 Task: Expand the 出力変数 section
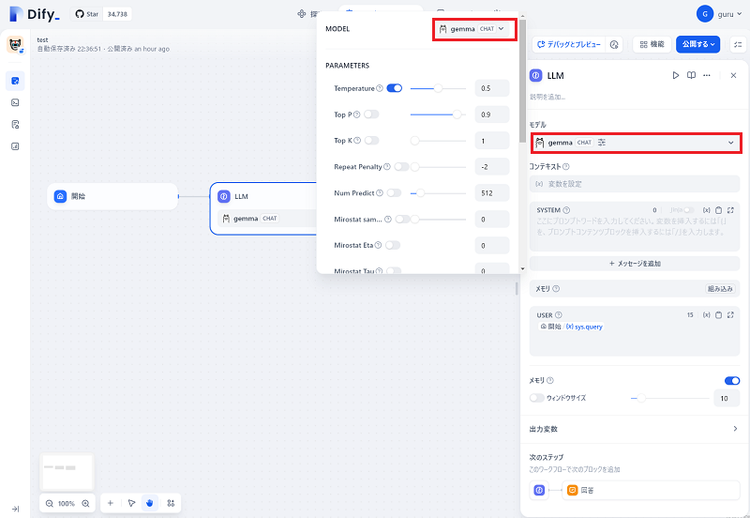(635, 429)
